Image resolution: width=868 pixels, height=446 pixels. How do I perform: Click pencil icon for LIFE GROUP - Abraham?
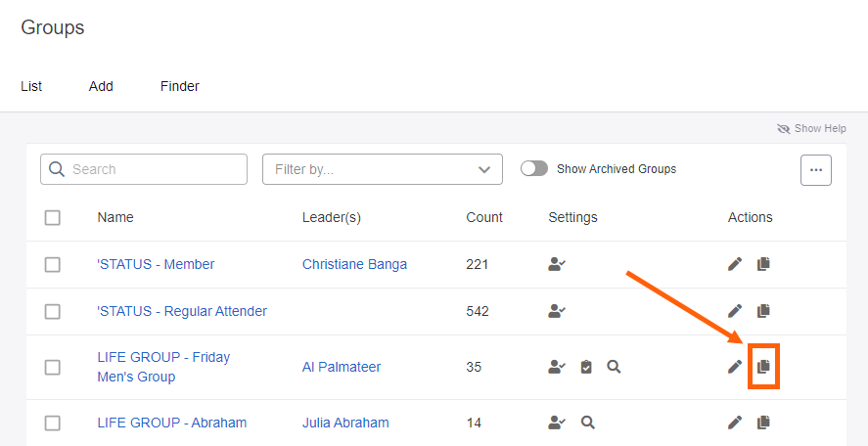coord(735,423)
